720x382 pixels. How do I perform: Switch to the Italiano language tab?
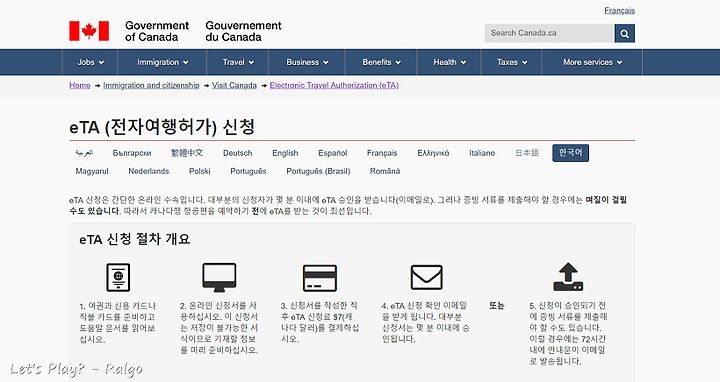(x=482, y=153)
